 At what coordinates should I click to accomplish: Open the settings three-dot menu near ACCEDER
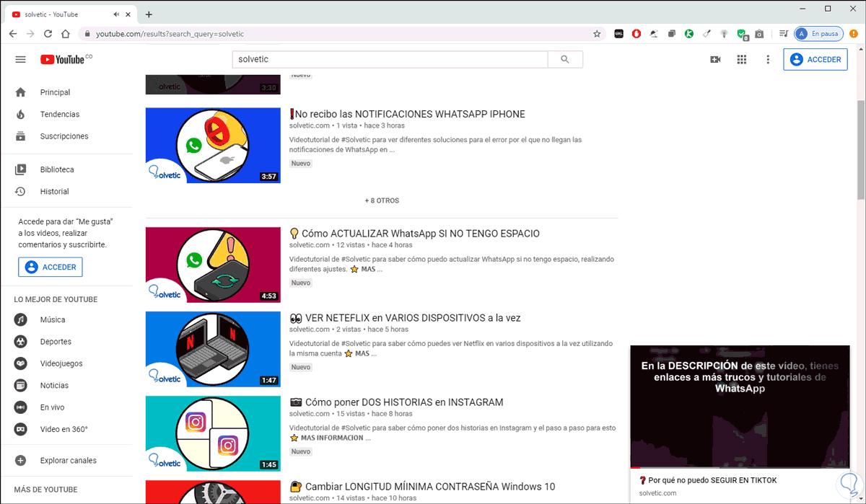(768, 59)
